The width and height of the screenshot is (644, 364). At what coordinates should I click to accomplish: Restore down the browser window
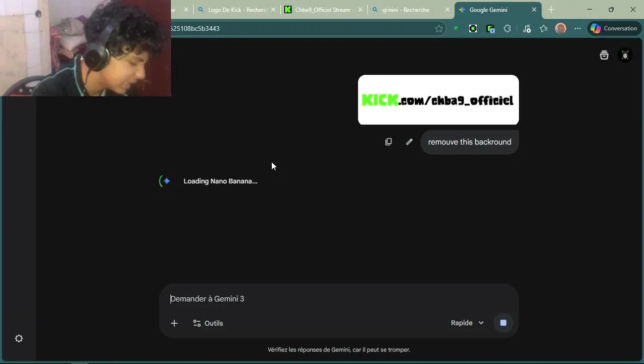tap(611, 10)
